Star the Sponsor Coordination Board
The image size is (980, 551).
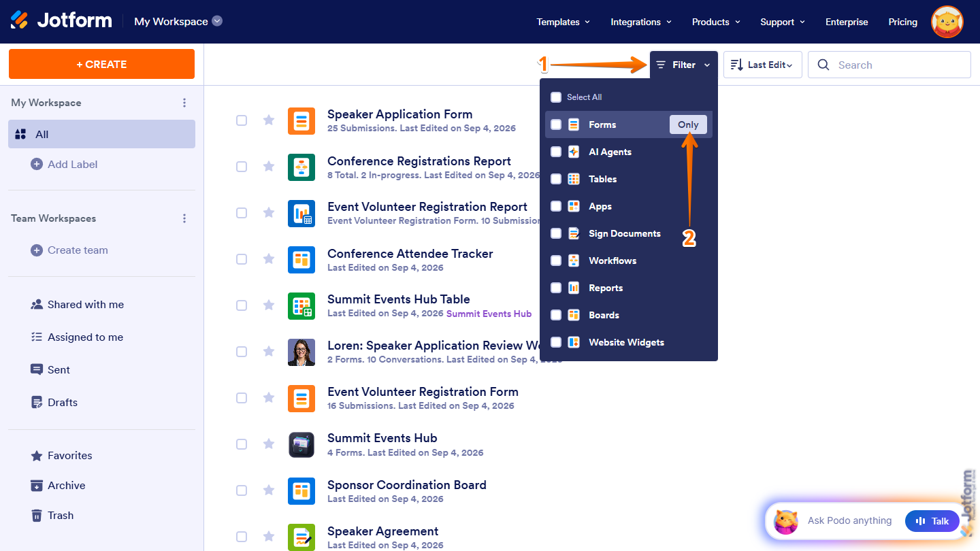(x=269, y=490)
